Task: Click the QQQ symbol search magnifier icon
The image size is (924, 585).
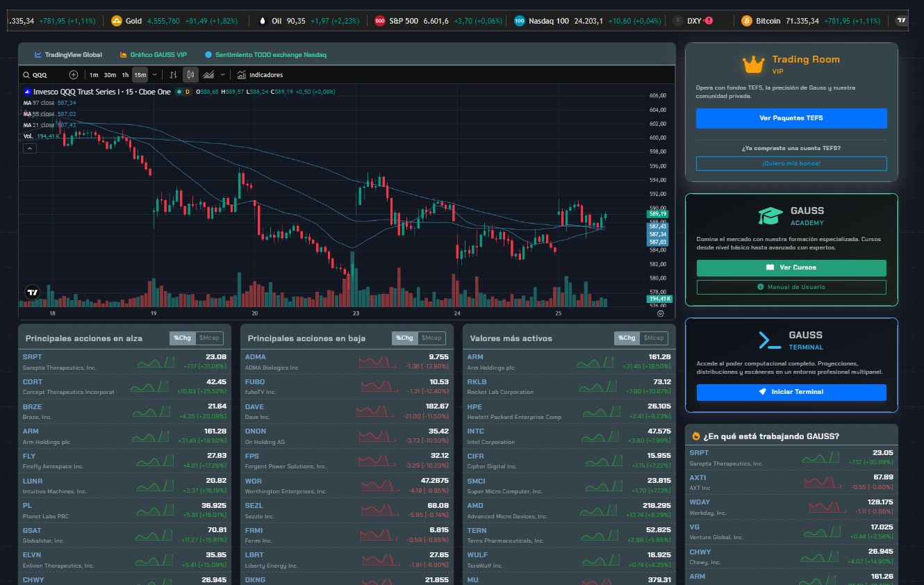Action: coord(26,75)
